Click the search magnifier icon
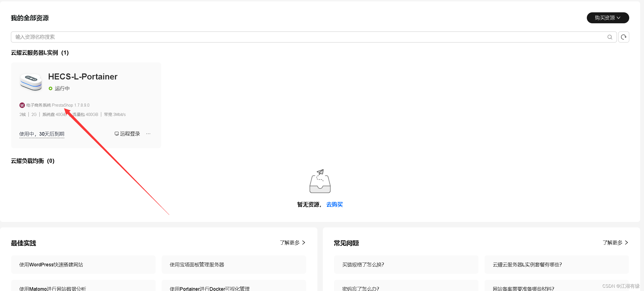644x291 pixels. coord(610,37)
